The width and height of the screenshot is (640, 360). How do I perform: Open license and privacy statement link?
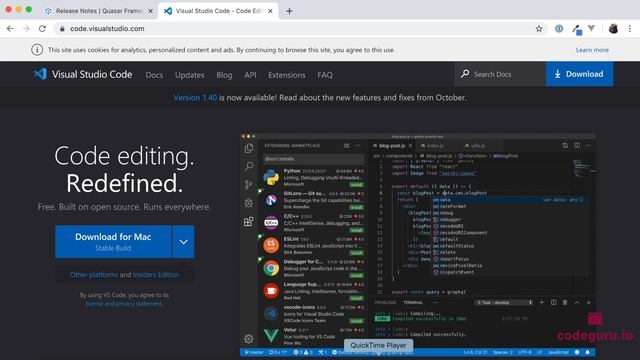124,304
